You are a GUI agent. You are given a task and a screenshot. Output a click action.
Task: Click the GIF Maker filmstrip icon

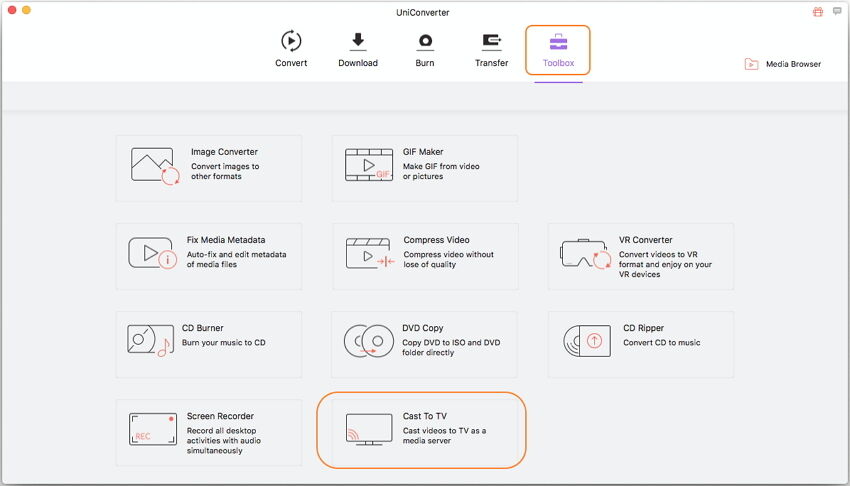click(369, 165)
